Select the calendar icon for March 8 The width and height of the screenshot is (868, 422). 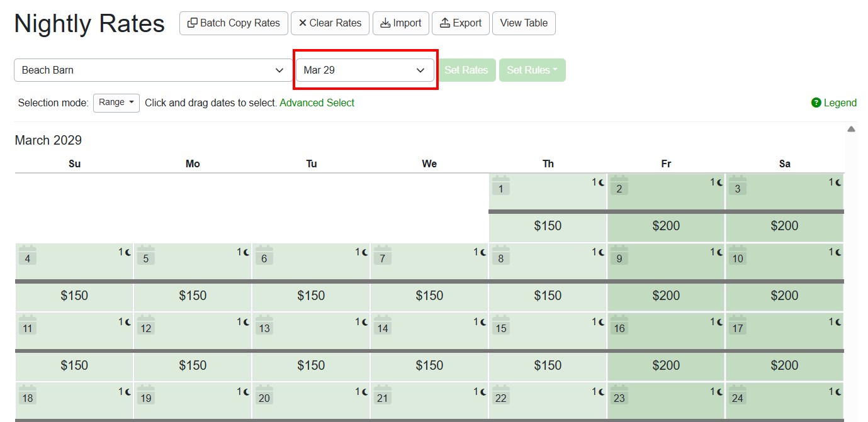click(501, 256)
